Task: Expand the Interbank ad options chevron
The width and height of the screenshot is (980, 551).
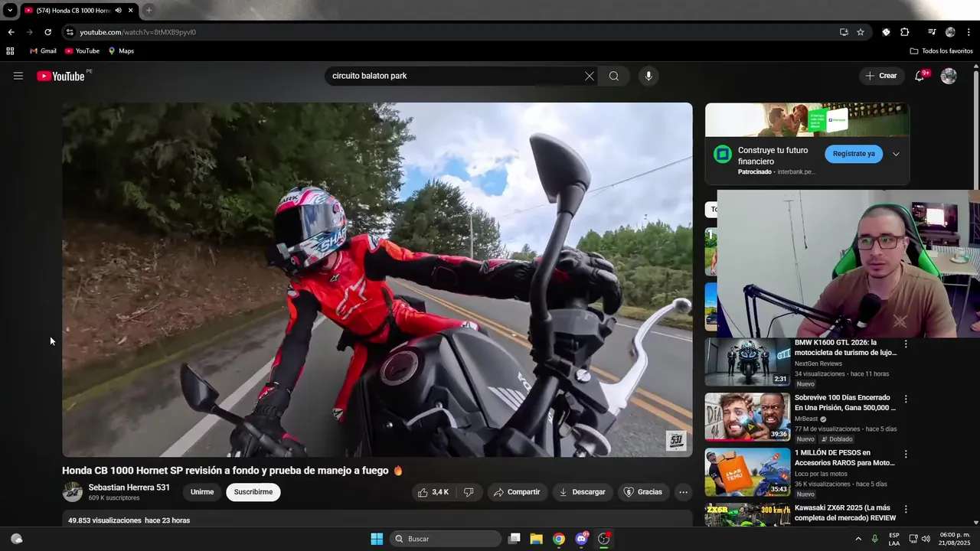Action: pyautogui.click(x=896, y=154)
